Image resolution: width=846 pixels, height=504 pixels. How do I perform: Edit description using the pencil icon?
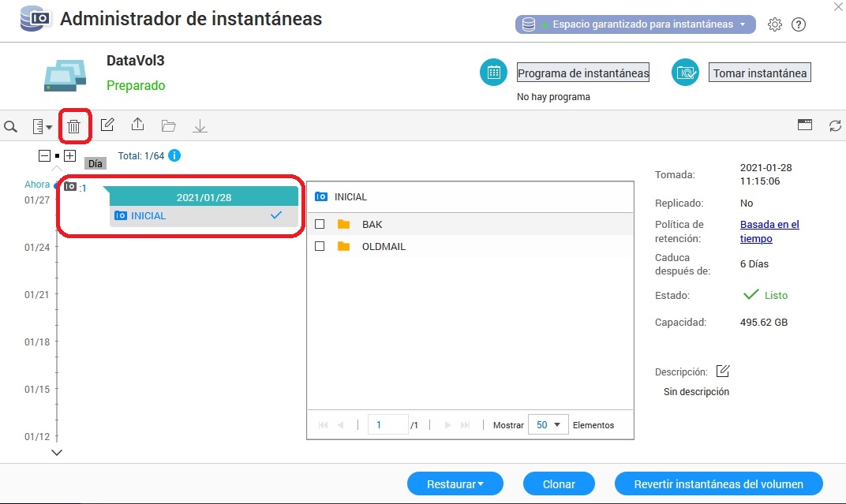[722, 371]
